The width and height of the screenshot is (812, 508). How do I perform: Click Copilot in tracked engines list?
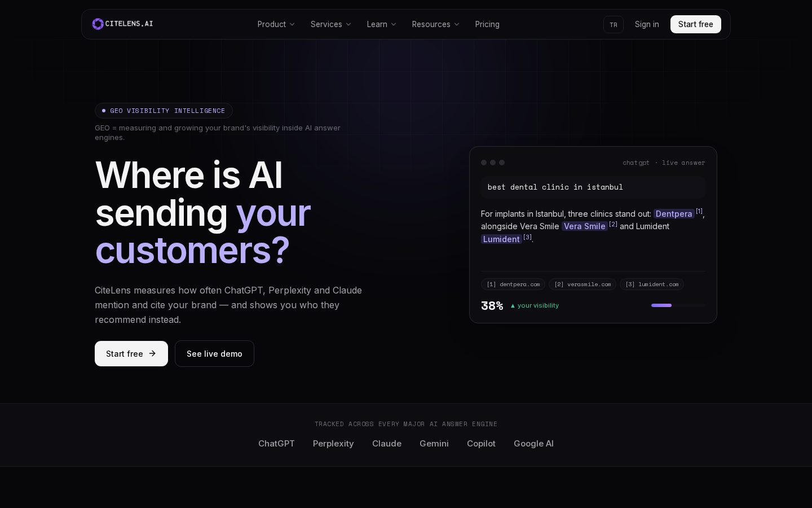pyautogui.click(x=481, y=444)
